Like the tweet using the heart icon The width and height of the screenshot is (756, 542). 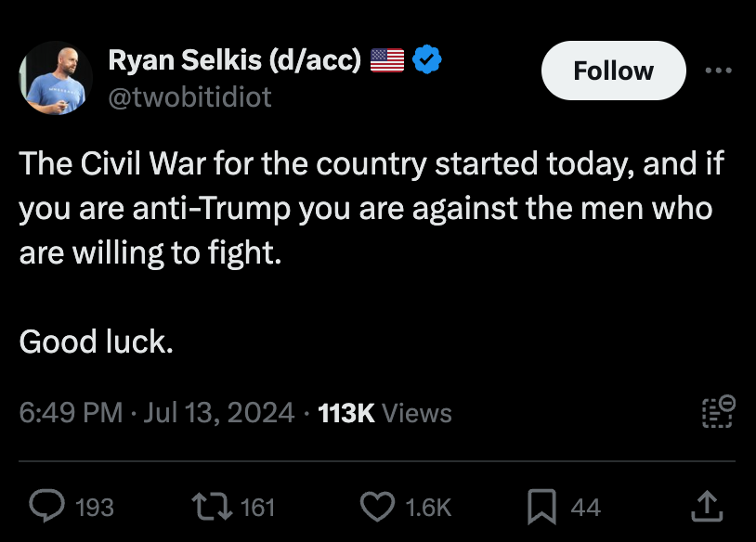tap(377, 506)
